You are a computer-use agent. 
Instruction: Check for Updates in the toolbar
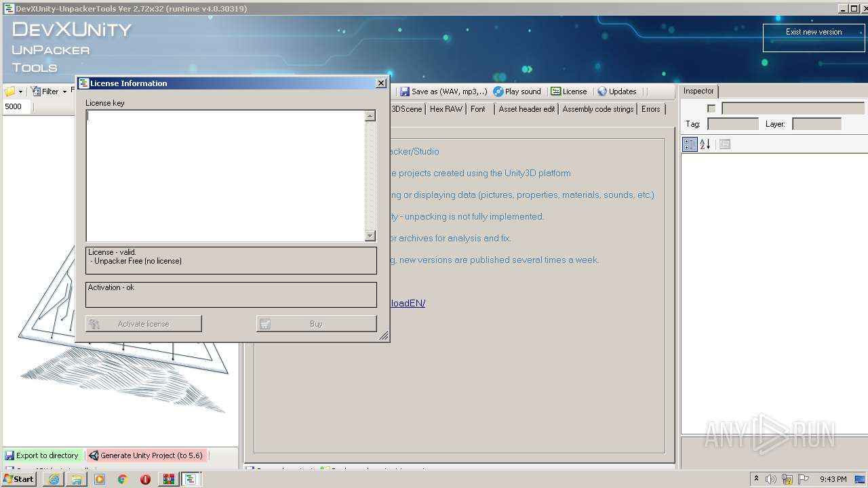pos(617,91)
